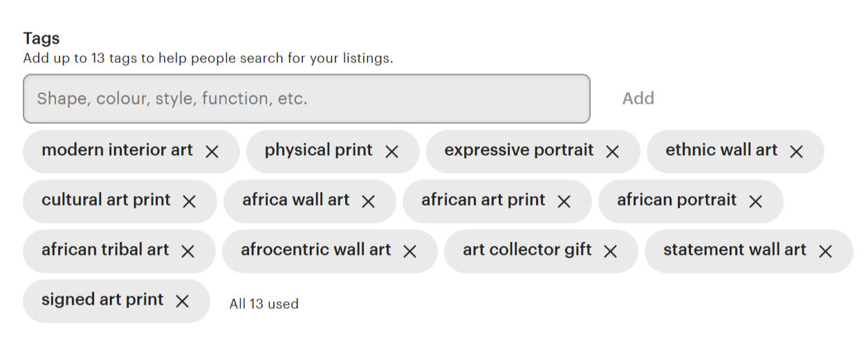Click X on 'ethnic wall art' tag
The image size is (868, 349).
pyautogui.click(x=796, y=152)
